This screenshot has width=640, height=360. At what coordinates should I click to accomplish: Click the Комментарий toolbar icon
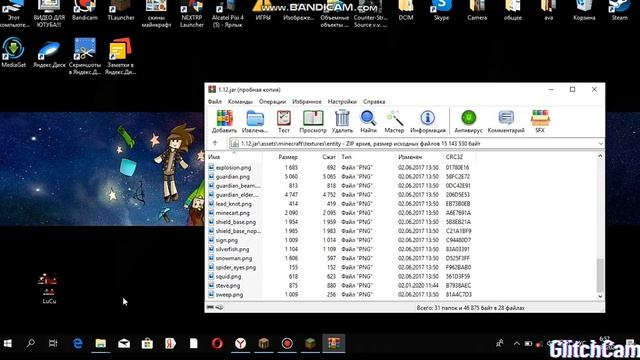[x=506, y=121]
